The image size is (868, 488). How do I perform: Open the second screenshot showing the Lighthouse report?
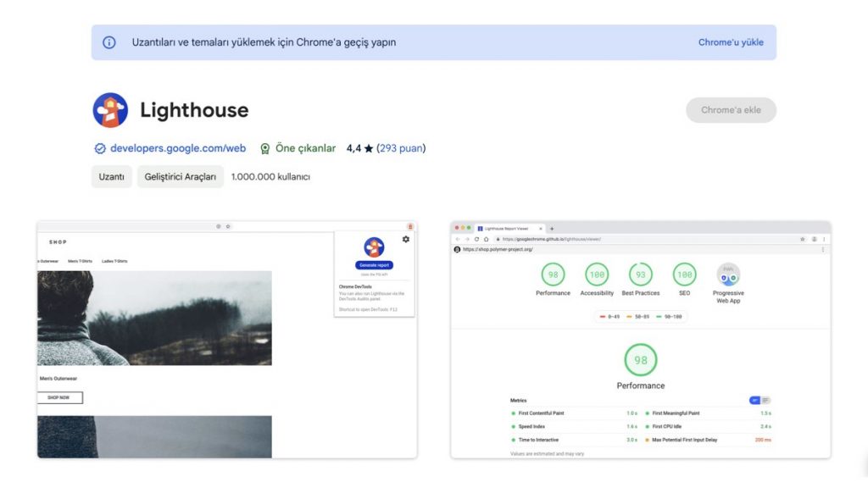pos(641,340)
